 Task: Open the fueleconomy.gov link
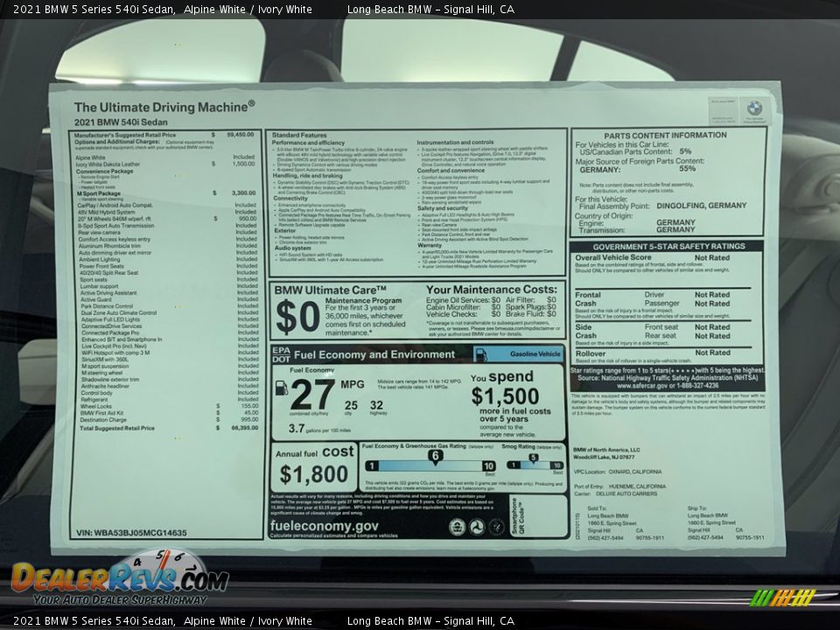tap(324, 526)
